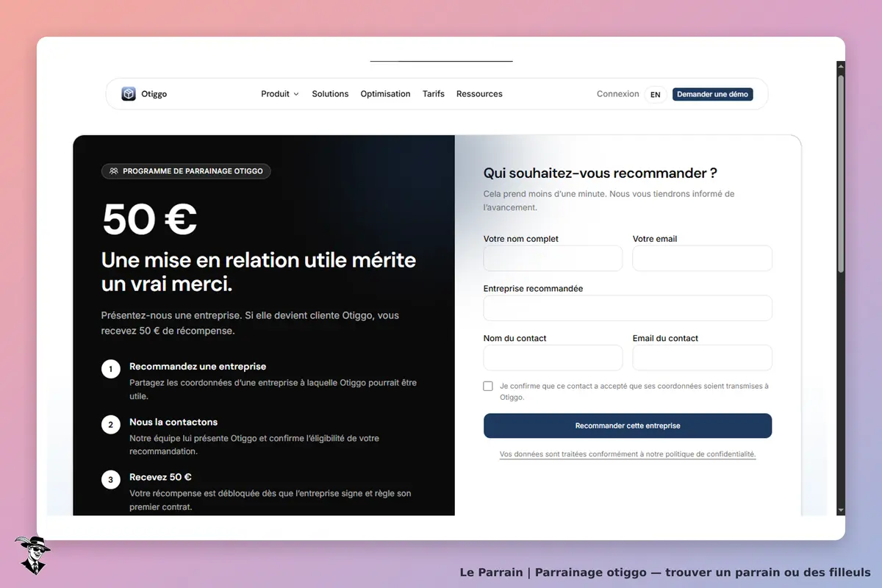Switch language with the EN button
Image resolution: width=882 pixels, height=588 pixels.
coord(656,95)
